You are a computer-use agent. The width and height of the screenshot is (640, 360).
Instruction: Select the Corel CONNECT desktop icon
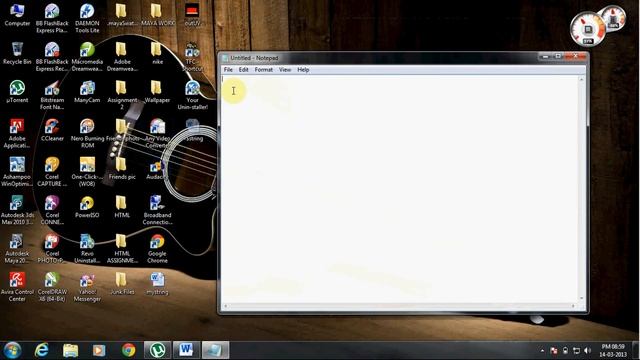tap(52, 210)
